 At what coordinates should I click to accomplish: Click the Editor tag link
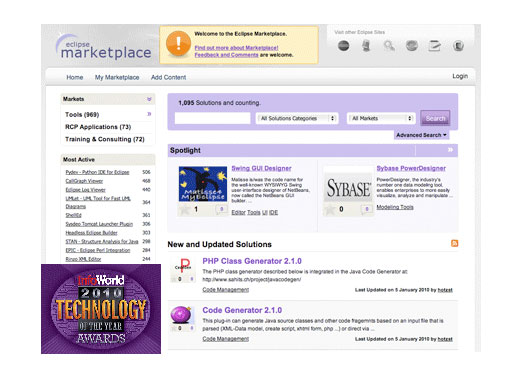[x=238, y=212]
